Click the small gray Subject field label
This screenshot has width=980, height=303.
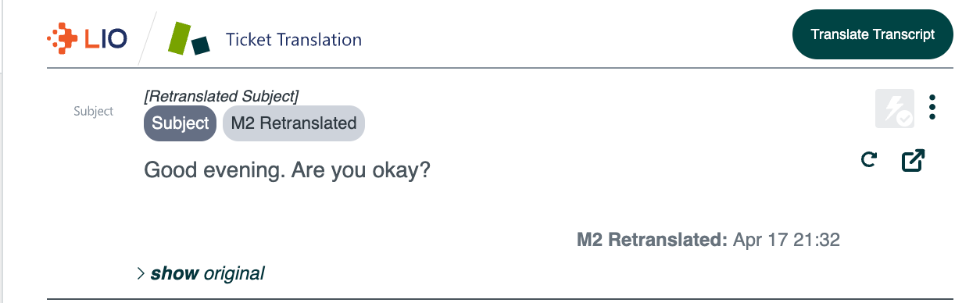[94, 111]
